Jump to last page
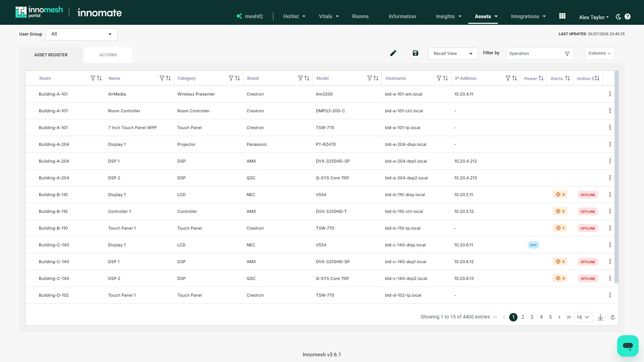The image size is (644, 362). [569, 317]
